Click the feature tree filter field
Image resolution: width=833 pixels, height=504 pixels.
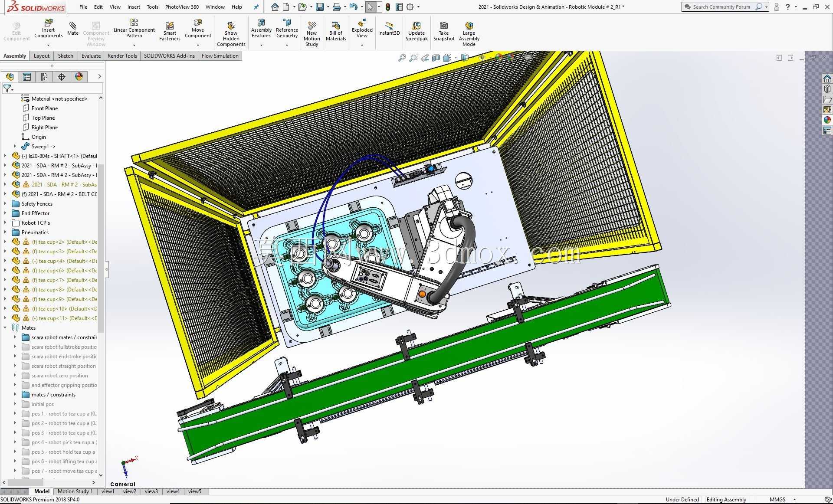coord(52,88)
